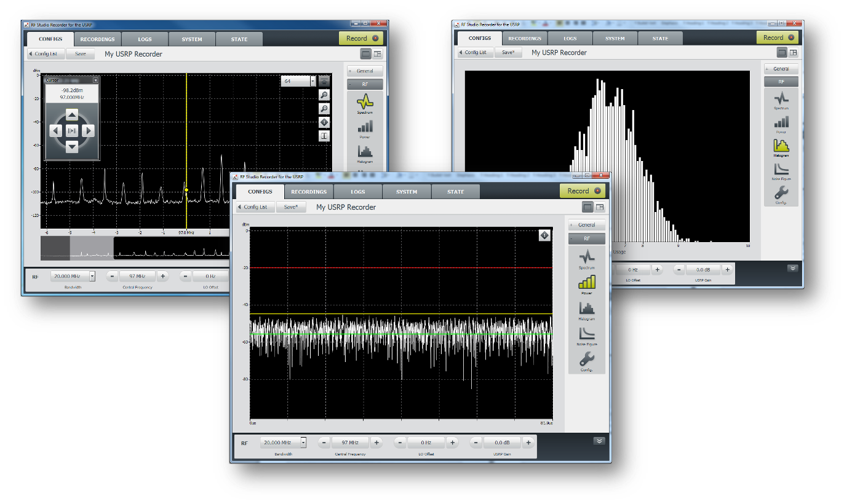Toggle single-pane layout in the front Power window
The height and width of the screenshot is (504, 844).
click(587, 207)
